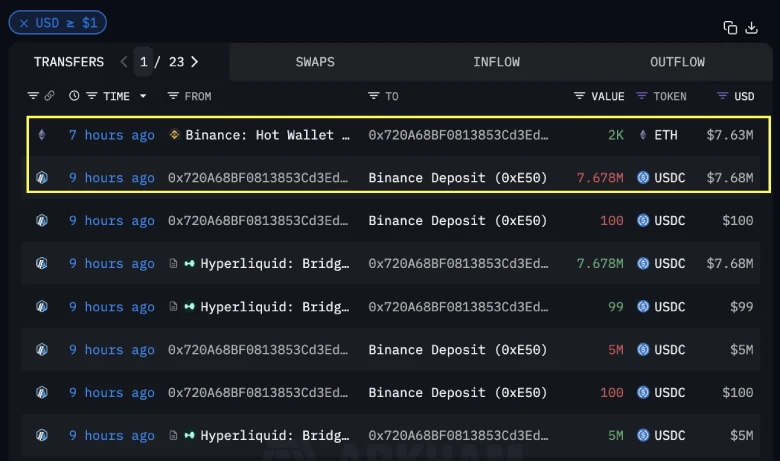The height and width of the screenshot is (461, 780).
Task: Open the leftmost chain filter icon
Action: pyautogui.click(x=33, y=95)
